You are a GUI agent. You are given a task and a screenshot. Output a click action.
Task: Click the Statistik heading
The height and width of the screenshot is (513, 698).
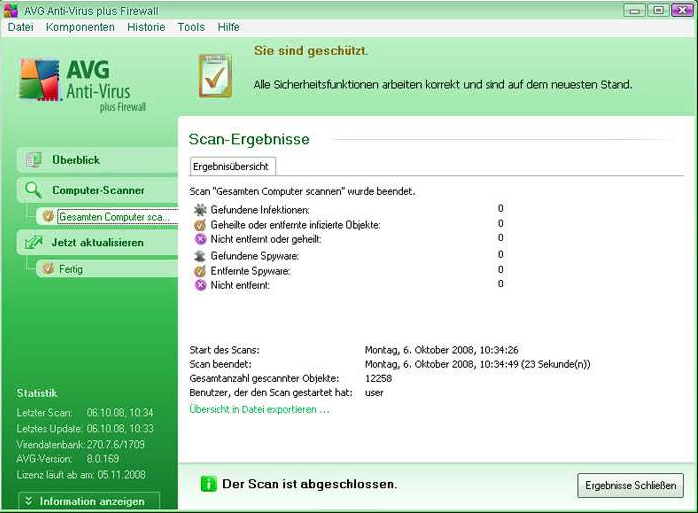(37, 393)
